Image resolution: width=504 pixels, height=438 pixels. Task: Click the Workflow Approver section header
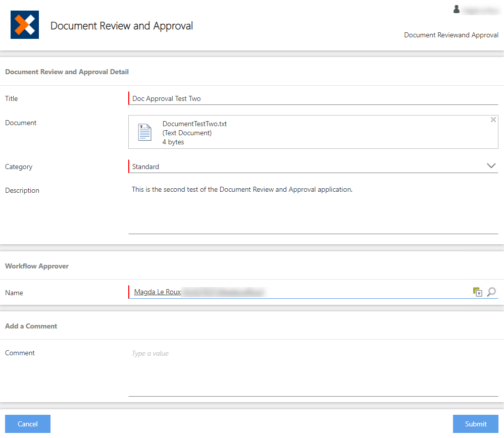pyautogui.click(x=37, y=266)
